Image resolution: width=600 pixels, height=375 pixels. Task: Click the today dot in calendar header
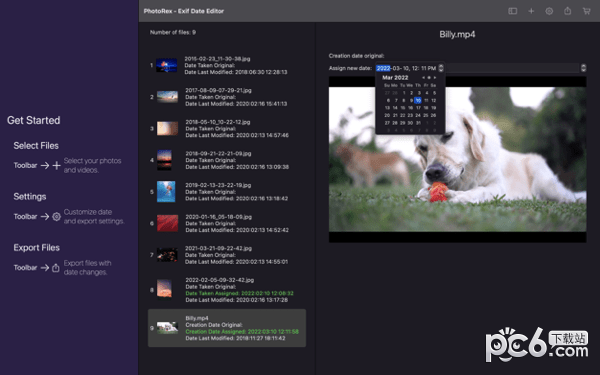pyautogui.click(x=429, y=78)
